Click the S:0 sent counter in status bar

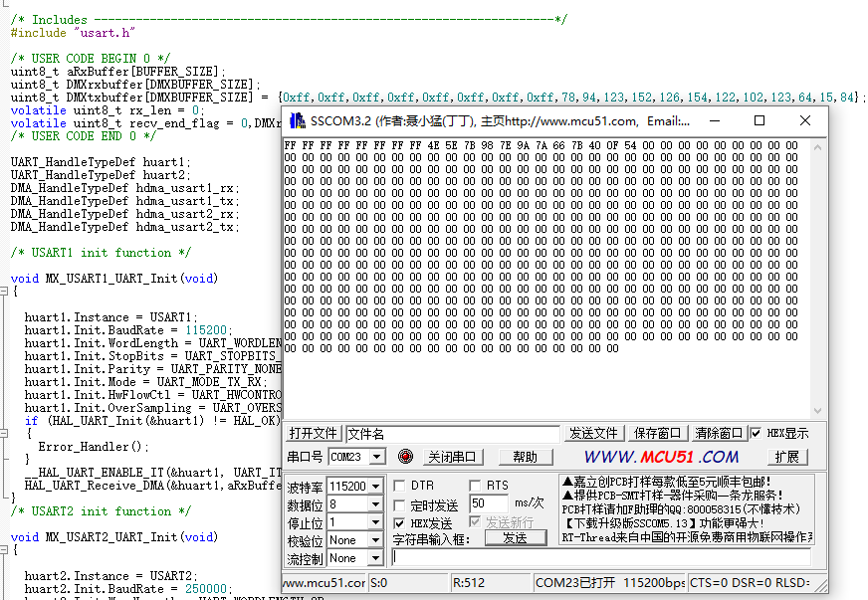(408, 583)
